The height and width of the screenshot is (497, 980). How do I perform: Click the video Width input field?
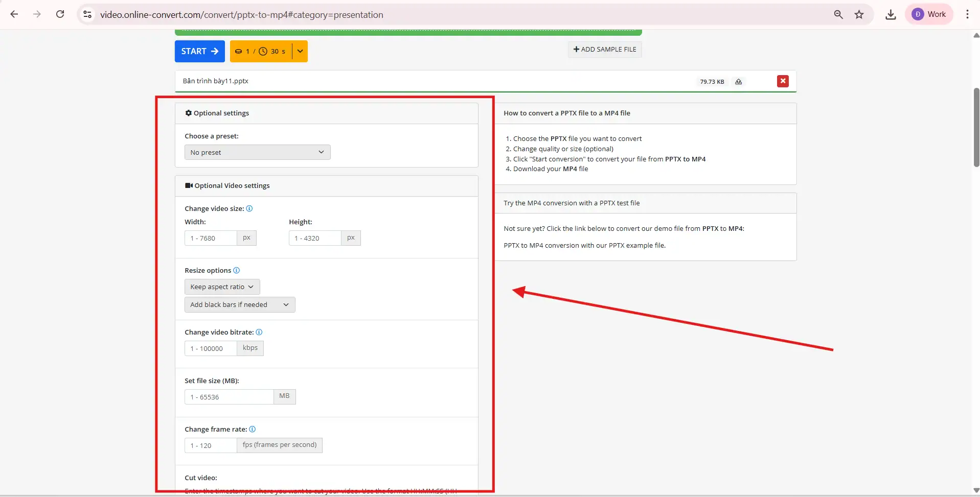pyautogui.click(x=211, y=238)
